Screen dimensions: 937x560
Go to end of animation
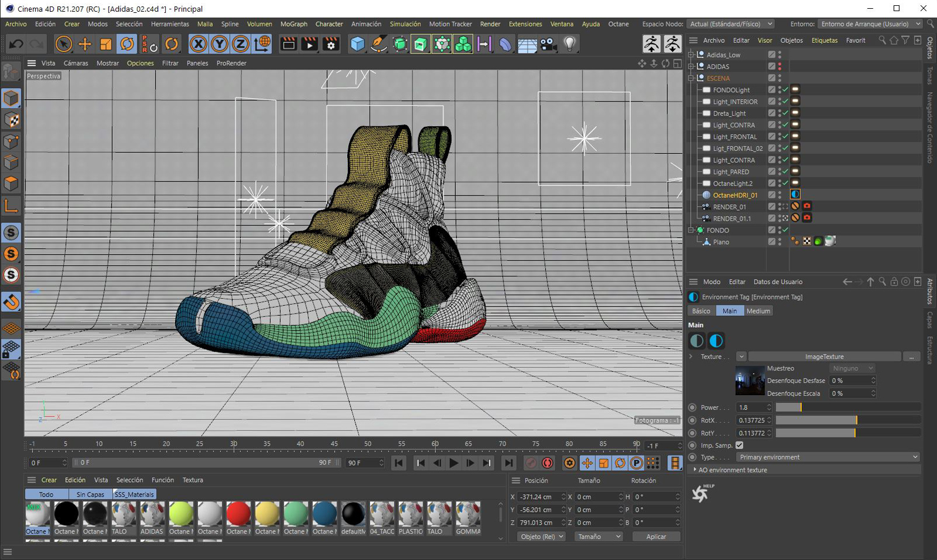(508, 463)
